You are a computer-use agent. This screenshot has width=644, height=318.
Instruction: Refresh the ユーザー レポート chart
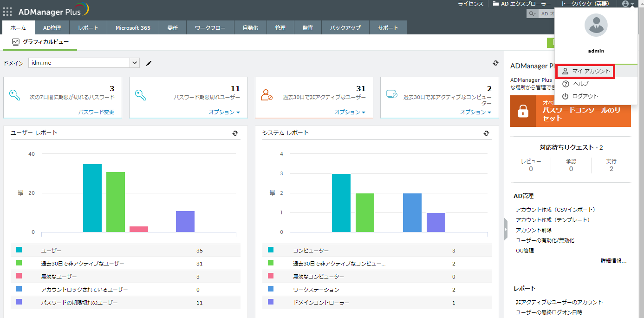[235, 133]
